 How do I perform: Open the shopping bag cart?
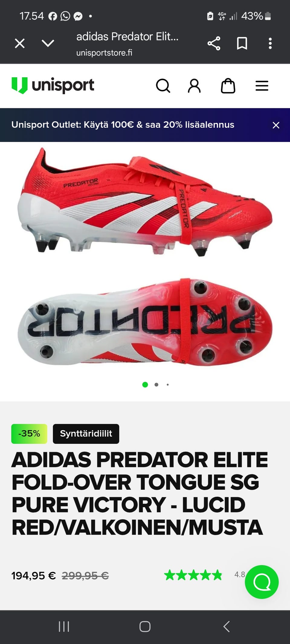coord(228,86)
